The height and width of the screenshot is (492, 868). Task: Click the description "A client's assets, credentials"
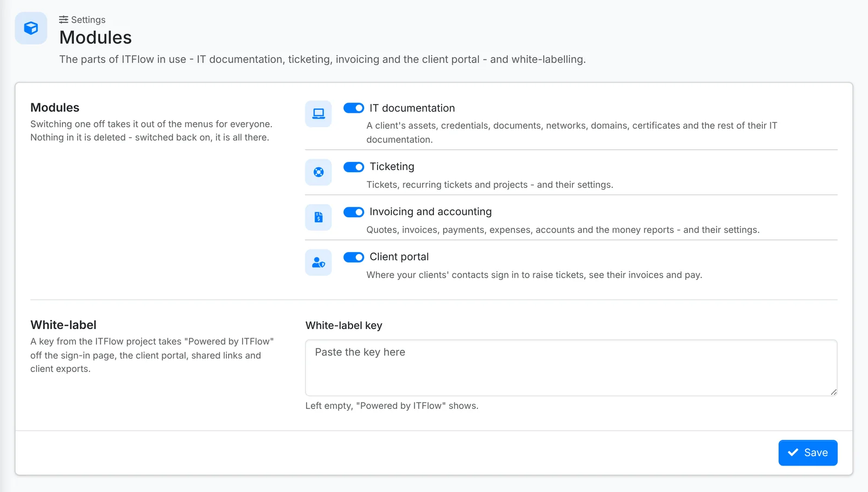click(x=572, y=133)
